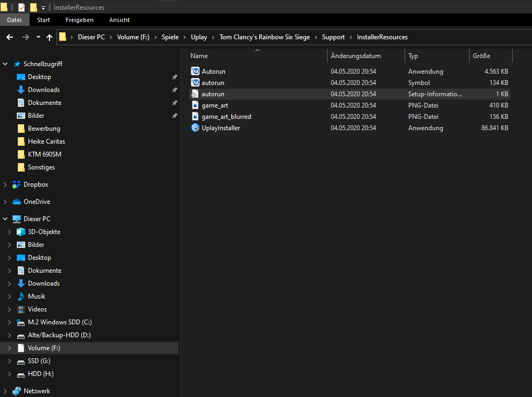532x397 pixels.
Task: Click quick-access properties checkmark icon in title bar
Action: tap(22, 7)
